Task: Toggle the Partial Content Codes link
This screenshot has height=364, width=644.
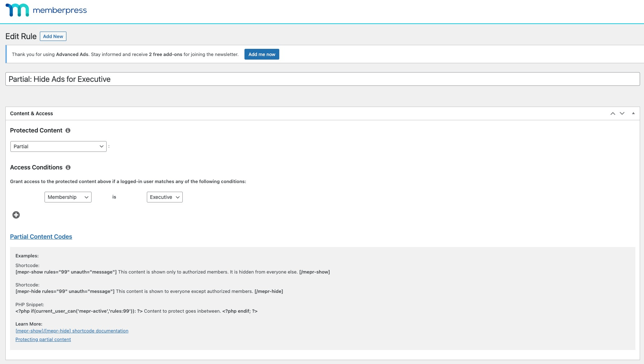Action: [41, 237]
